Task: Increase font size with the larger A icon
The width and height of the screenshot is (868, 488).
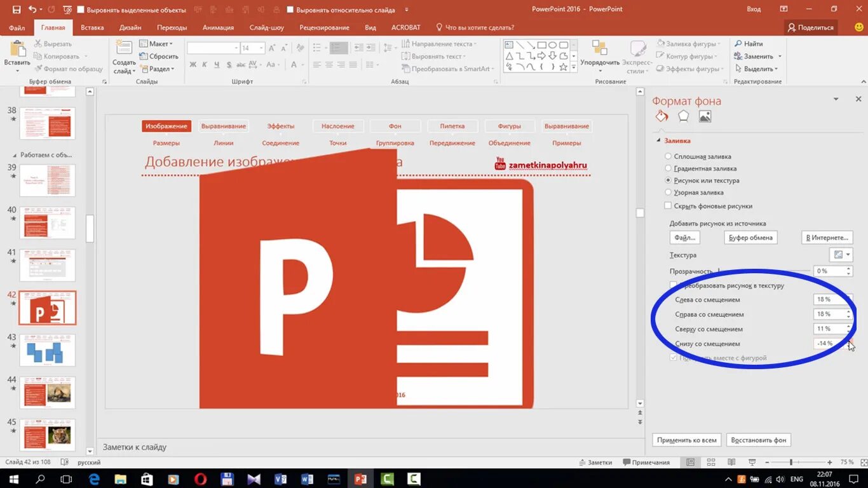Action: (273, 48)
